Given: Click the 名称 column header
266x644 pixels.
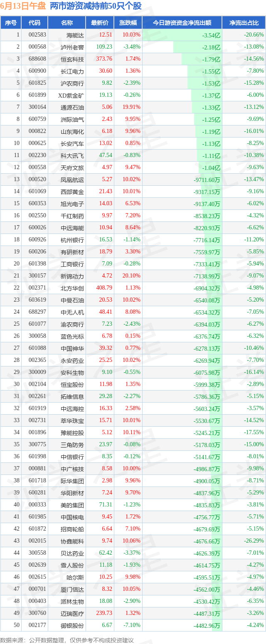Looking at the screenshot, I should (67, 23).
